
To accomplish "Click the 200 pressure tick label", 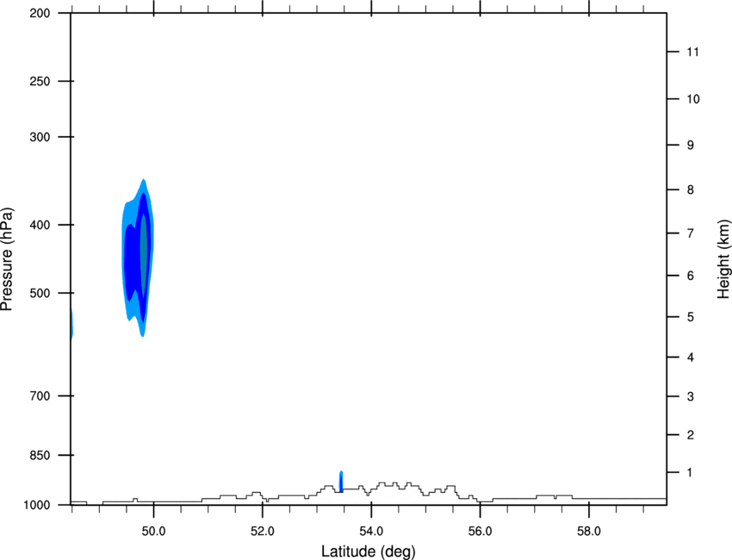I will pyautogui.click(x=40, y=14).
